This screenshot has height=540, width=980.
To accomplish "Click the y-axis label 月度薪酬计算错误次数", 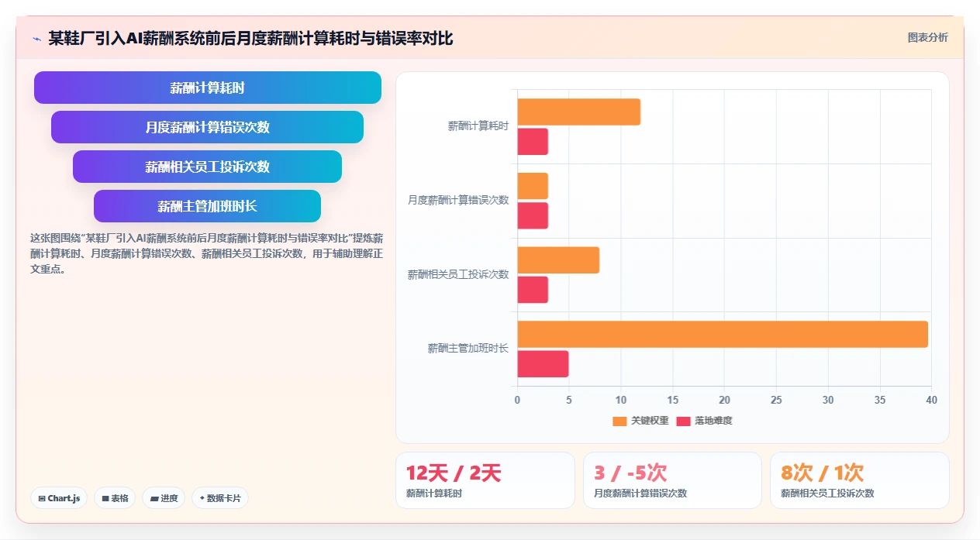I will coord(458,200).
